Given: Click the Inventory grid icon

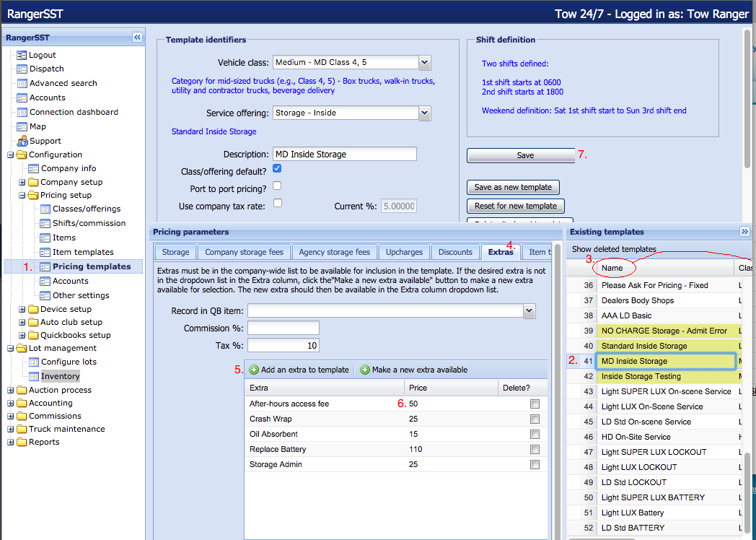Looking at the screenshot, I should 33,376.
